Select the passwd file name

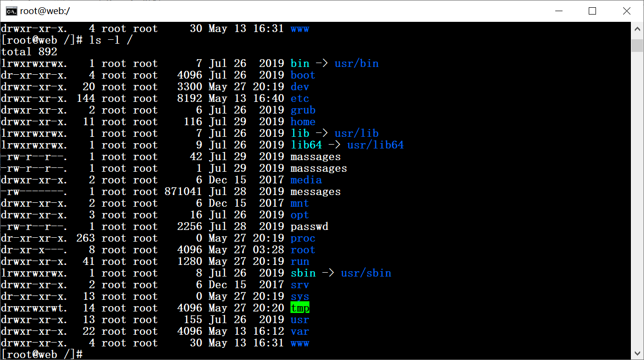pyautogui.click(x=309, y=226)
